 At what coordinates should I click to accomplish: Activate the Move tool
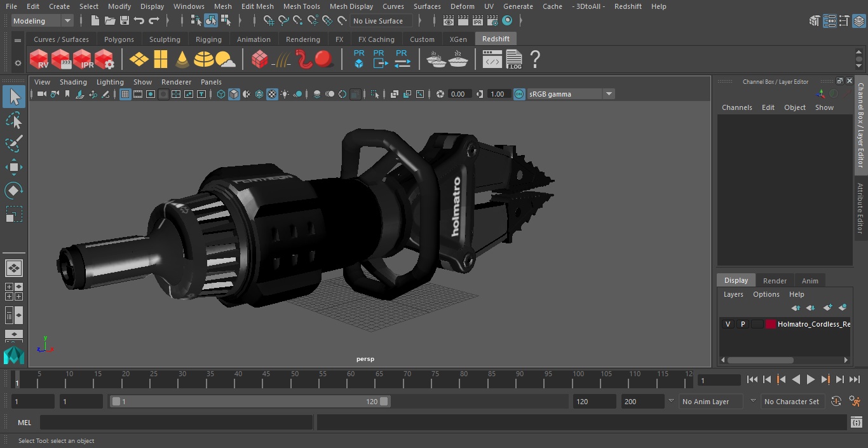coord(14,167)
